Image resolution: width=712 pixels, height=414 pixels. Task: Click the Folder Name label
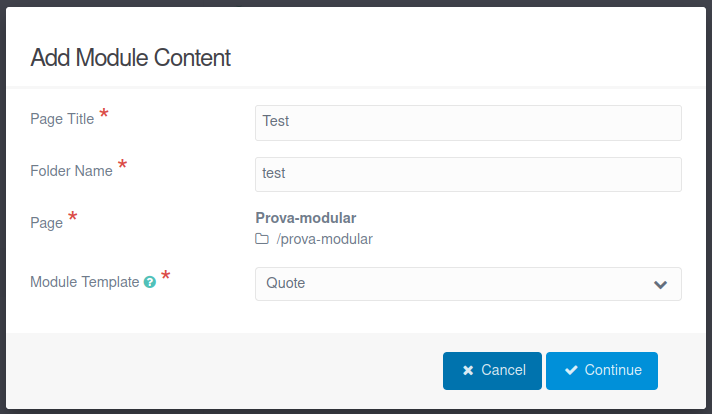click(71, 171)
